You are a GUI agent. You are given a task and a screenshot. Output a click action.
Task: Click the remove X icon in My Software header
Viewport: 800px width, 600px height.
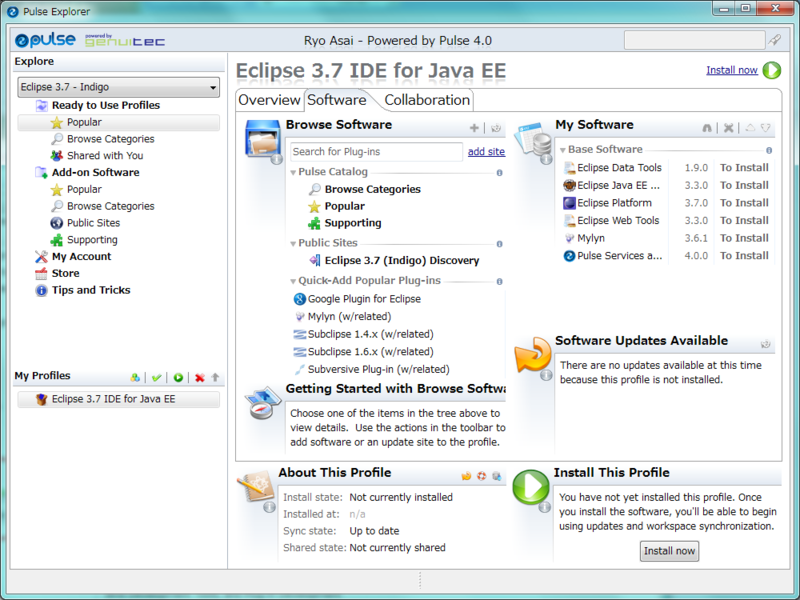729,128
